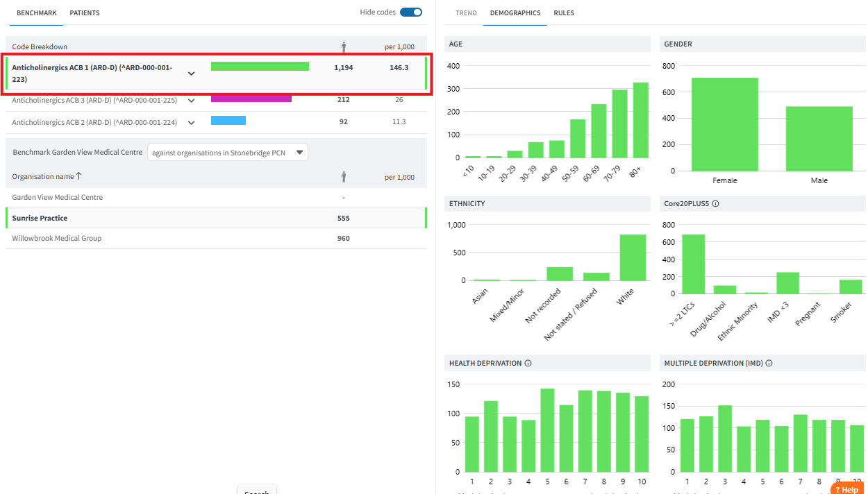This screenshot has height=494, width=868.
Task: Click the 212 count for ACB 3
Action: [x=343, y=100]
